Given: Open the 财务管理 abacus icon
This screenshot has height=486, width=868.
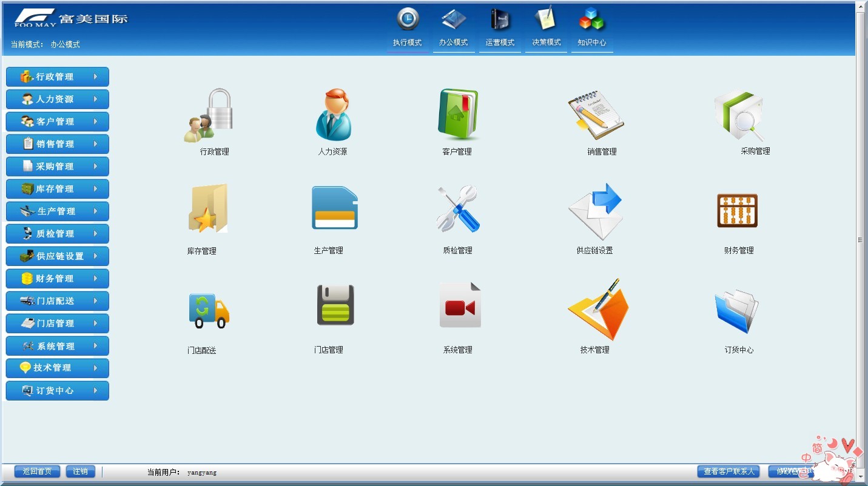Looking at the screenshot, I should tap(737, 210).
